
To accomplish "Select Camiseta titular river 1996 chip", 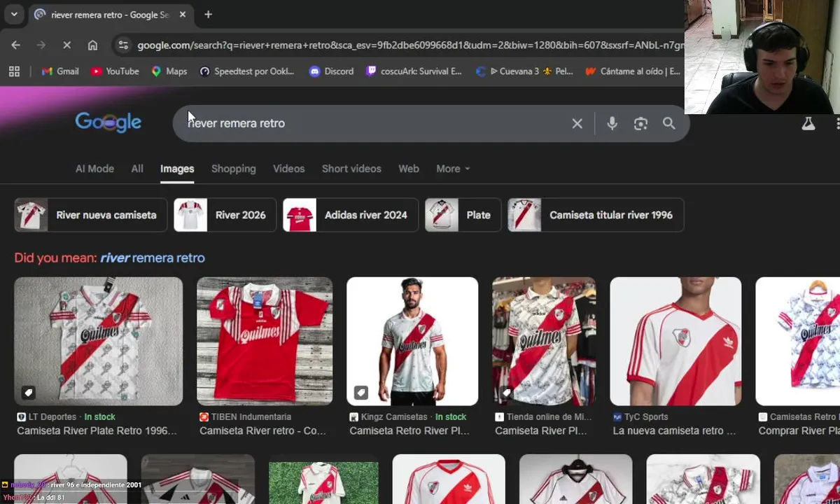I will tap(596, 215).
